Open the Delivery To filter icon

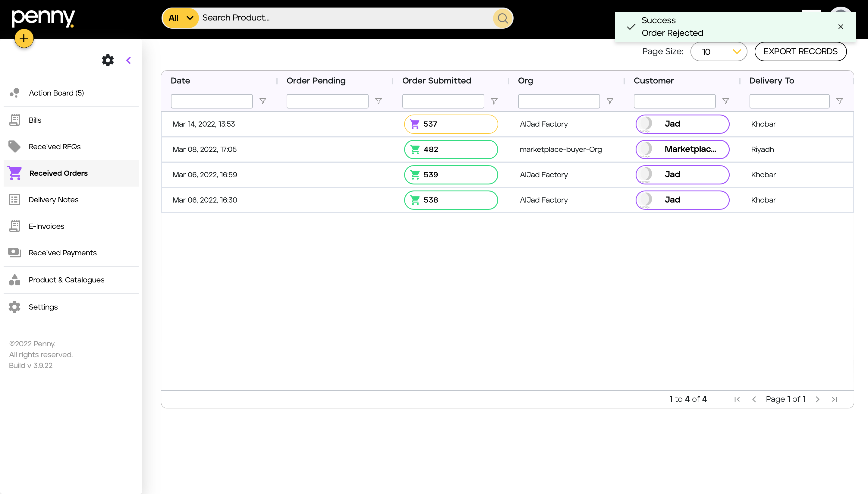(839, 101)
